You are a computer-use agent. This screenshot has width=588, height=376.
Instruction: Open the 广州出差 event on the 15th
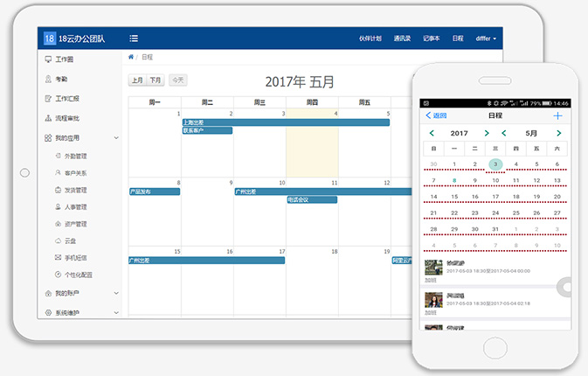[206, 260]
